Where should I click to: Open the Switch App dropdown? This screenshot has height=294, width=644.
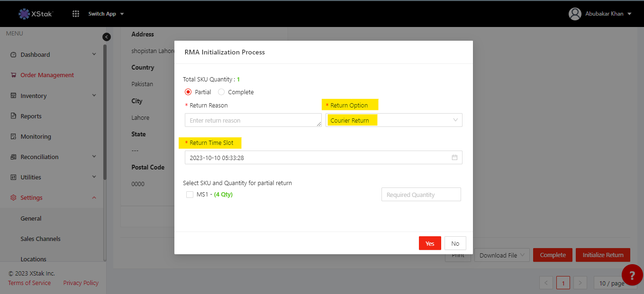[106, 14]
